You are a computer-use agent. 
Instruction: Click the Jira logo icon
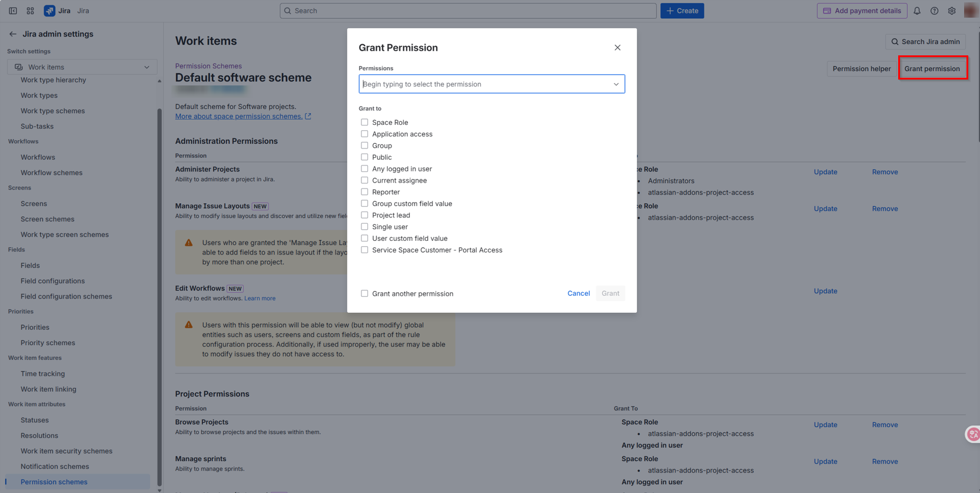tap(49, 11)
